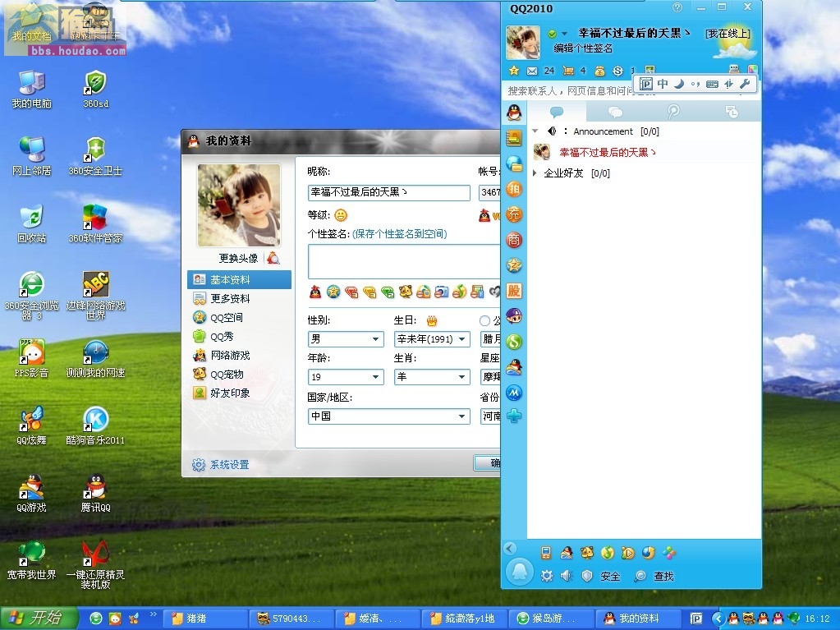This screenshot has height=630, width=840.
Task: Open the 年龄 age dropdown showing 19
Action: (346, 377)
